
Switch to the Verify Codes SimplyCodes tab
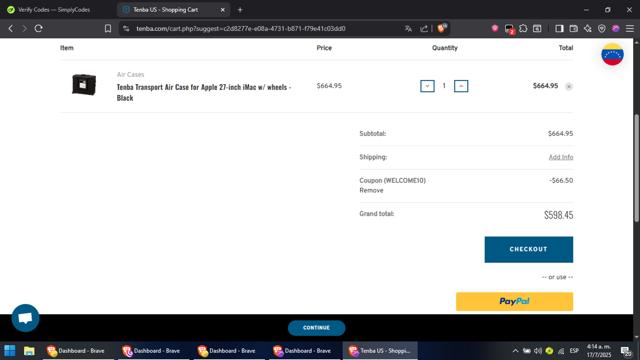point(53,9)
